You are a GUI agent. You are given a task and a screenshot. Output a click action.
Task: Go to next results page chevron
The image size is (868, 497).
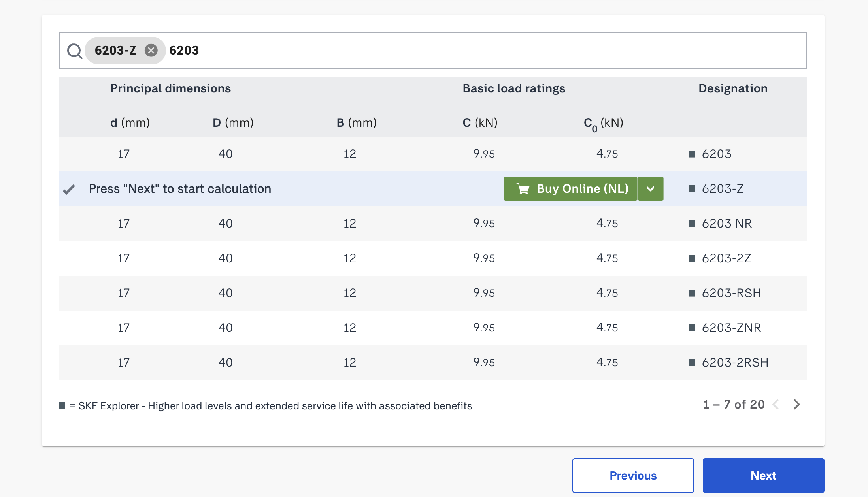click(x=796, y=405)
